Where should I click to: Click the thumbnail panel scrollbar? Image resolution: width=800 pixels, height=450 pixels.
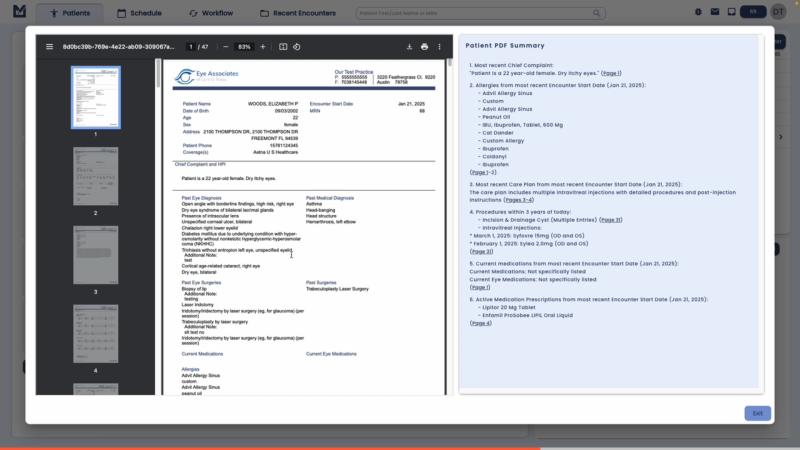coord(158,74)
